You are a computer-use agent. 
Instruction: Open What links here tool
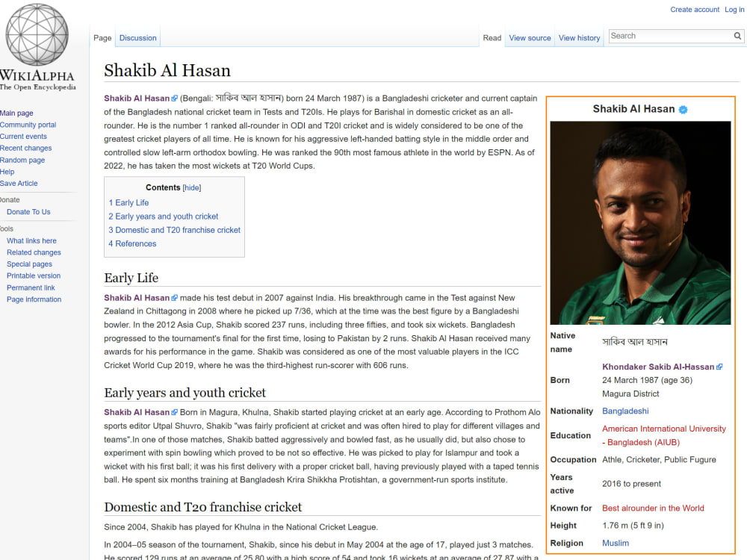(x=31, y=241)
